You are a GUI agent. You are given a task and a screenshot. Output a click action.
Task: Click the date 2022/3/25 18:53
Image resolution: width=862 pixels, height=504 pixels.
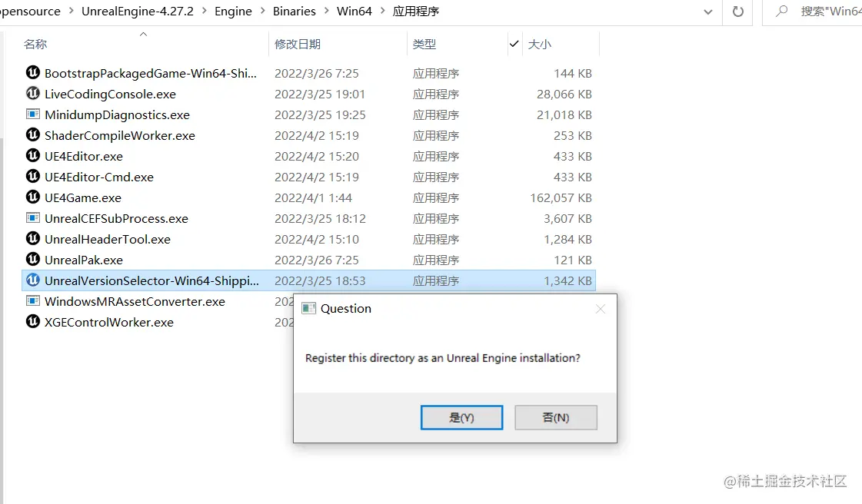coord(320,281)
